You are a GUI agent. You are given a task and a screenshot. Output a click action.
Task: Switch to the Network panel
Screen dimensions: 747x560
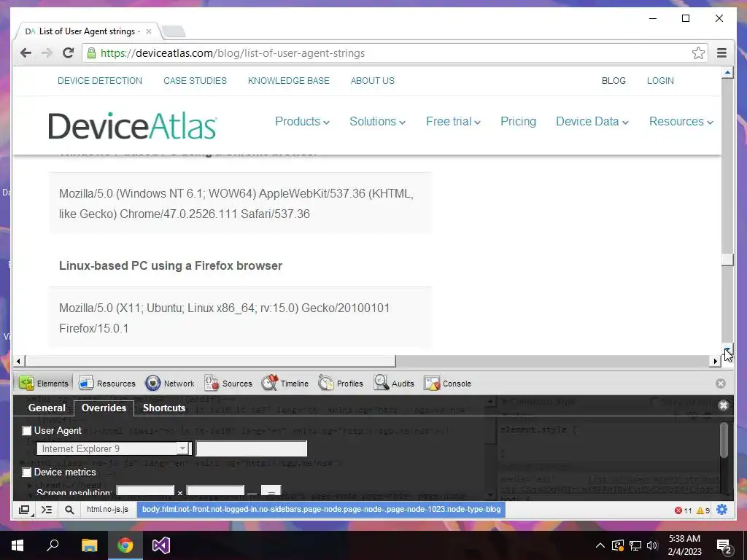coord(169,384)
